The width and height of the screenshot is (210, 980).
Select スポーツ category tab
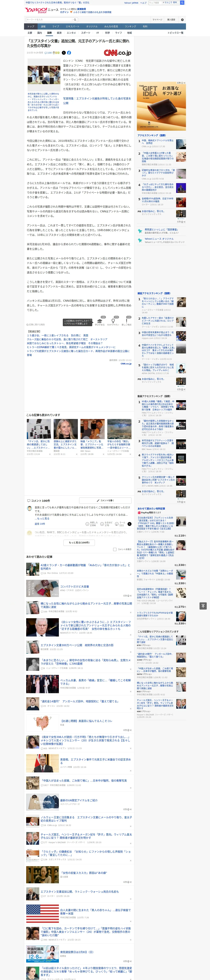point(86,33)
